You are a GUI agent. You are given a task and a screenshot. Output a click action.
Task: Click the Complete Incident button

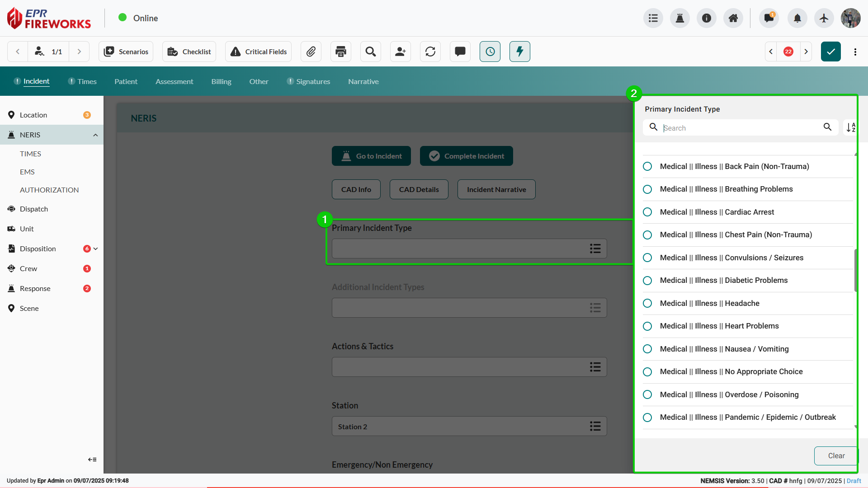(466, 156)
